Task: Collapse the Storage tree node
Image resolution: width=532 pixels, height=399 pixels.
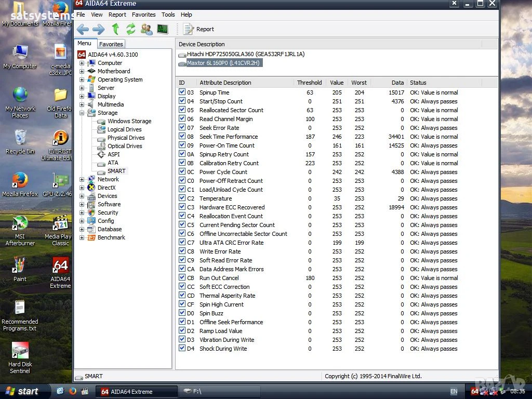Action: (82, 113)
